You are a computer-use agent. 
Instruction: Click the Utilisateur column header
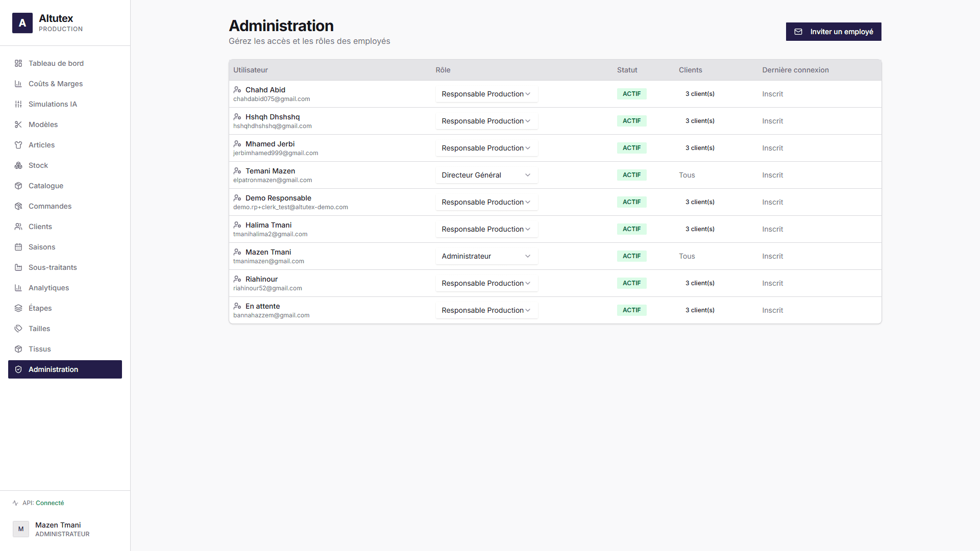(x=251, y=70)
